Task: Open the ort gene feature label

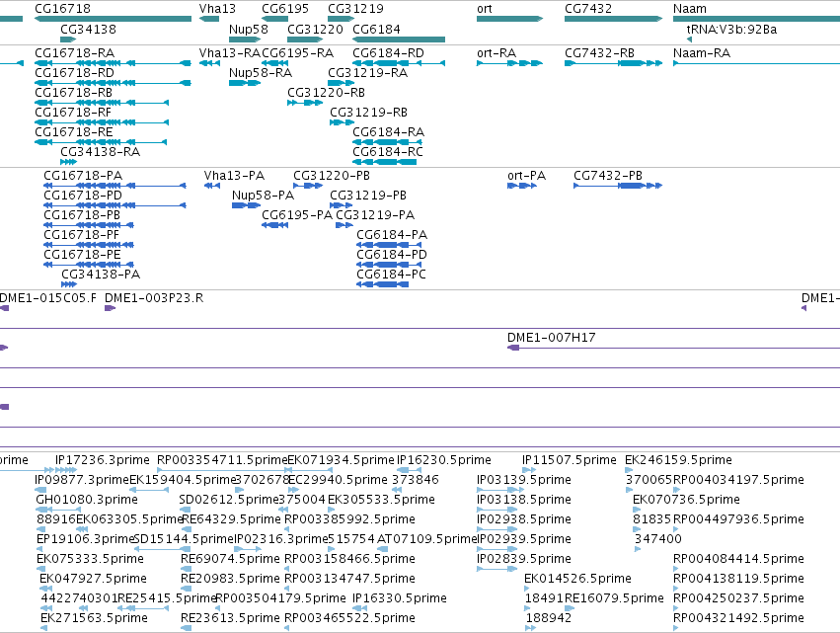Action: click(485, 9)
